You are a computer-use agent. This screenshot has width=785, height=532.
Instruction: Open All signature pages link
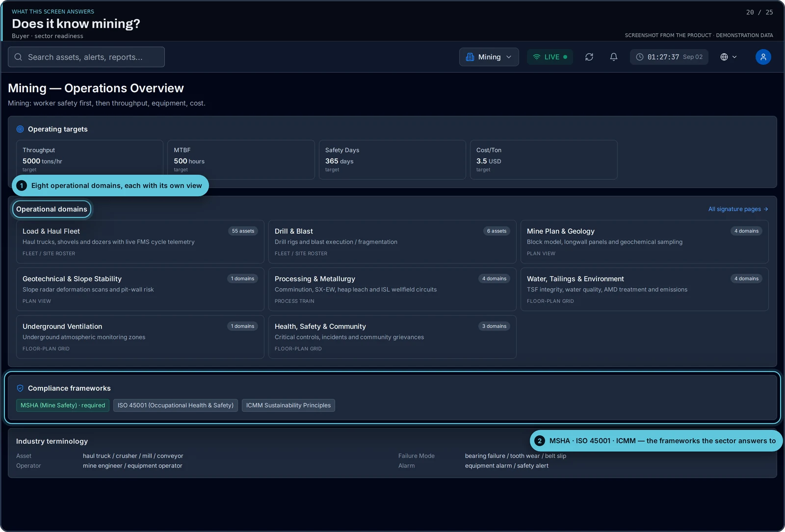(738, 209)
